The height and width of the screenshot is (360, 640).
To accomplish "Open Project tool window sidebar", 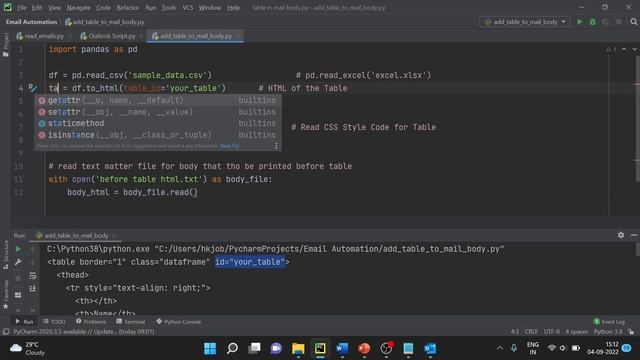I will pos(5,44).
